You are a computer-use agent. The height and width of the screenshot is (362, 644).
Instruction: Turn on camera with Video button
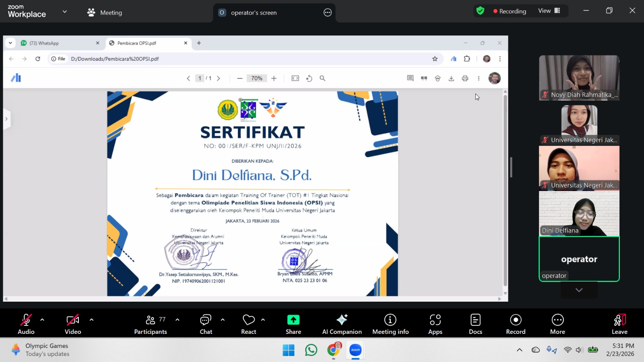(x=73, y=324)
